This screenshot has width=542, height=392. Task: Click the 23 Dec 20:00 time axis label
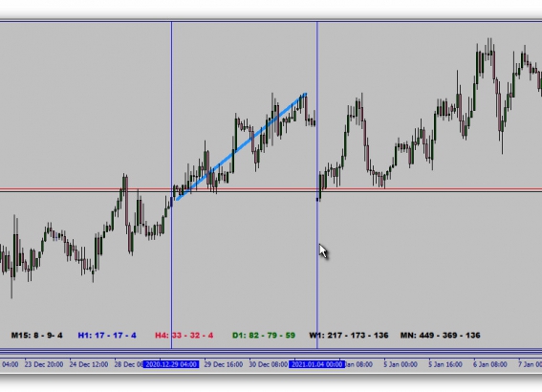click(x=44, y=364)
